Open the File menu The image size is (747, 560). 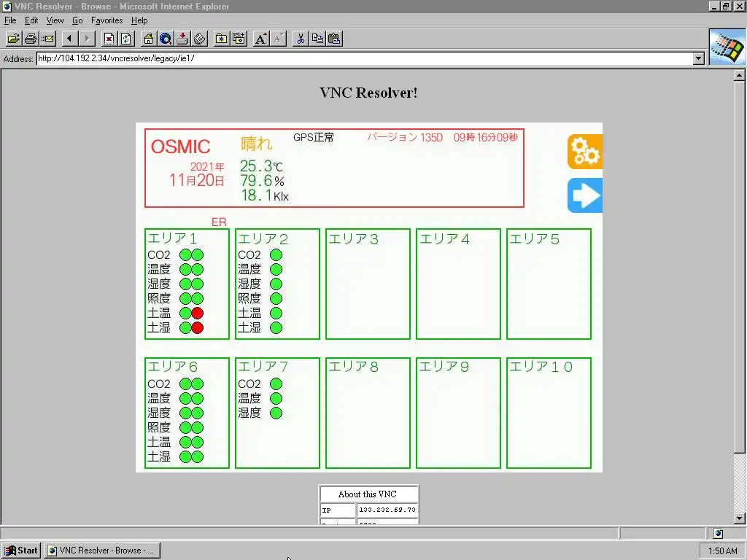pyautogui.click(x=10, y=20)
